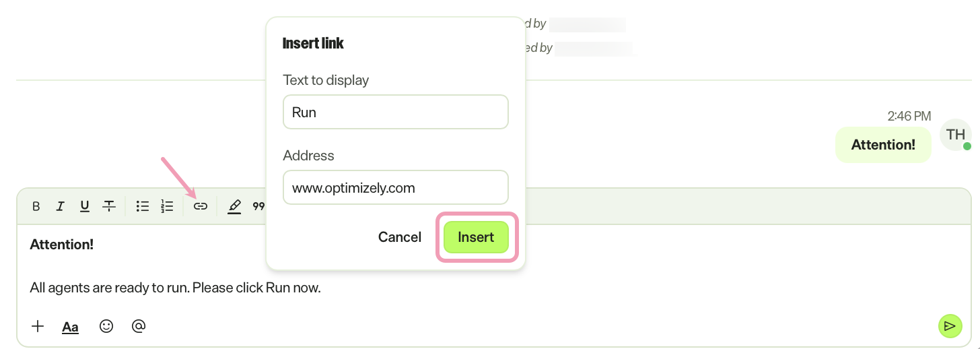Insert a bulleted list
980x349 pixels.
(142, 206)
